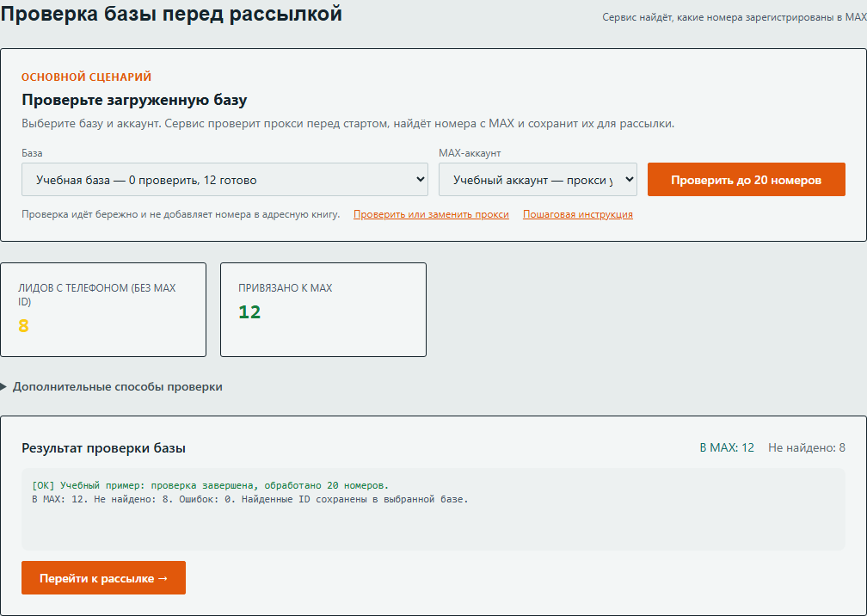Open the Пошаговая инструкция link
The height and width of the screenshot is (616, 867).
click(578, 214)
